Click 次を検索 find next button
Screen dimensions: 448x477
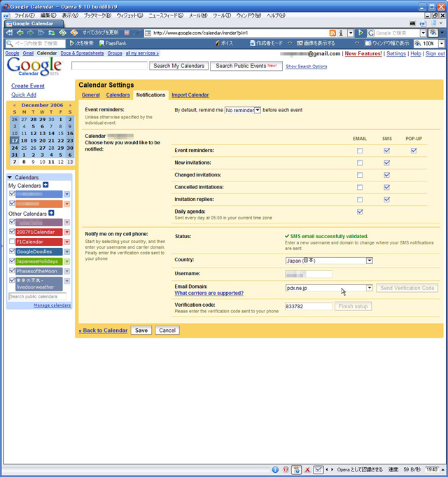pos(81,43)
